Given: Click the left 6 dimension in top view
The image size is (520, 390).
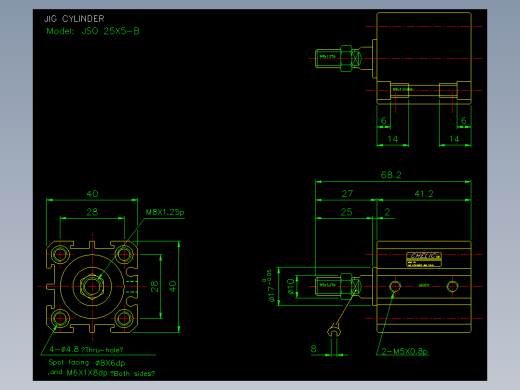Looking at the screenshot, I should click(x=384, y=120).
